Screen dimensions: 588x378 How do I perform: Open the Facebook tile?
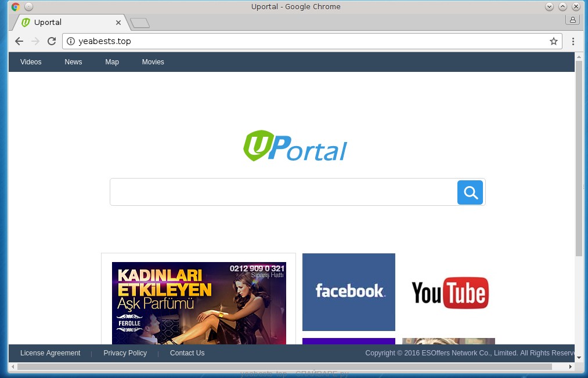click(348, 292)
